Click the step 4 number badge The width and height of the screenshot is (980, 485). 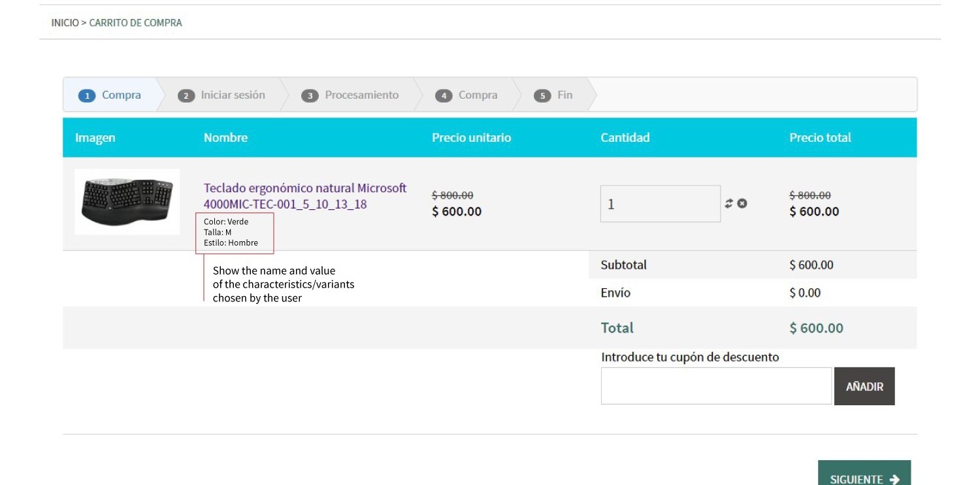pyautogui.click(x=444, y=95)
